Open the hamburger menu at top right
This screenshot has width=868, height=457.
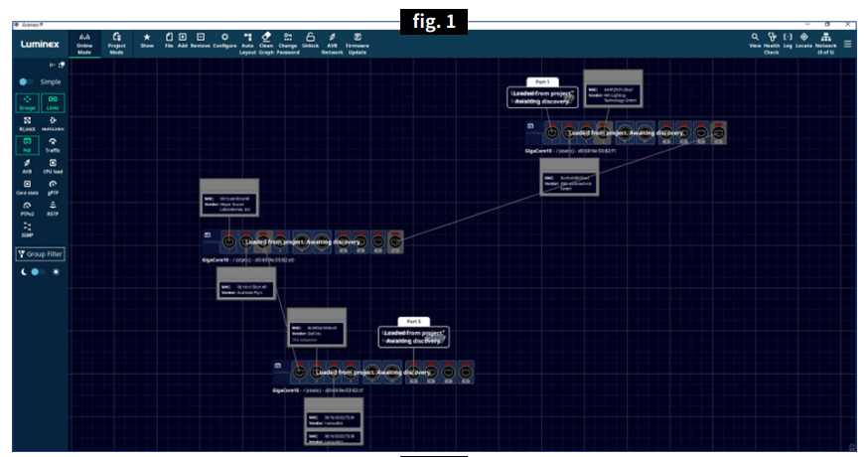click(847, 43)
